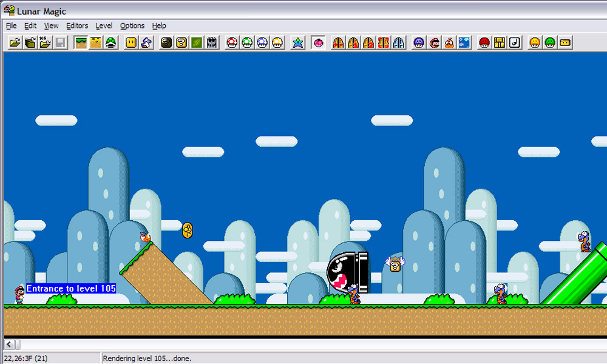Click the blue mushroom toolbar icon
This screenshot has width=607, height=364.
pos(262,42)
